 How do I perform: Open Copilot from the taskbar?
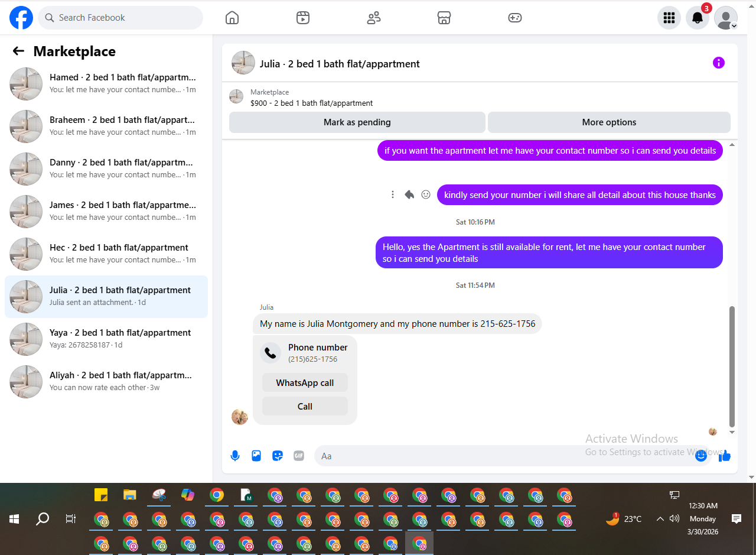pyautogui.click(x=188, y=495)
